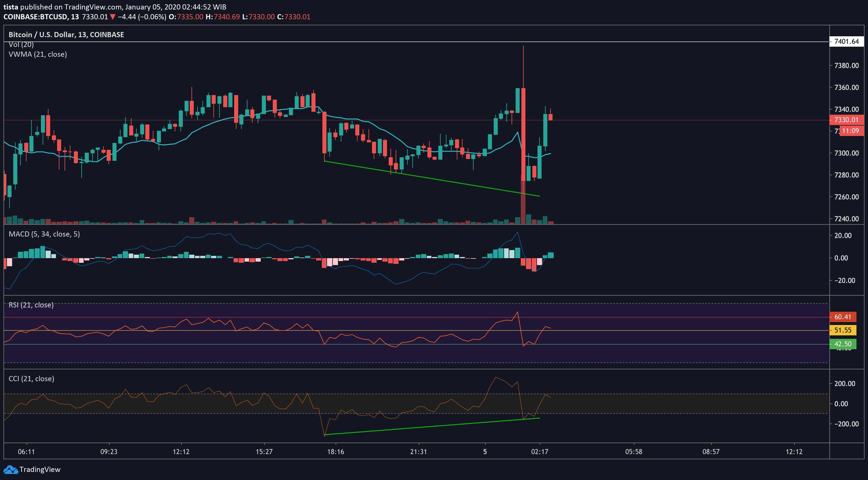The height and width of the screenshot is (480, 868).
Task: Click the 21:31 time axis label
Action: [x=418, y=452]
